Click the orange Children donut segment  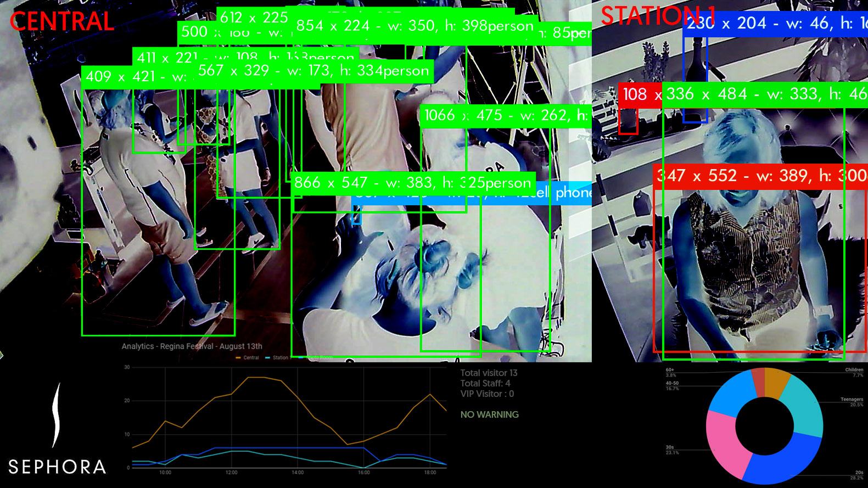coord(776,382)
